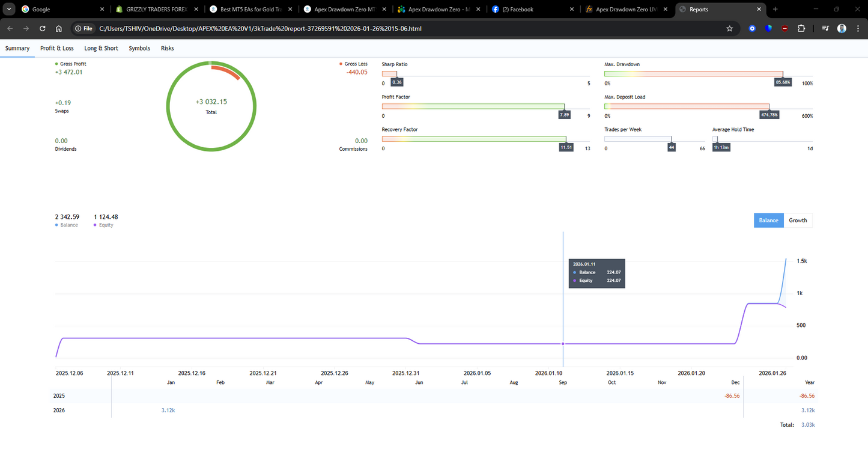Open the Extensions puzzle icon
Image resolution: width=868 pixels, height=467 pixels.
coord(801,28)
